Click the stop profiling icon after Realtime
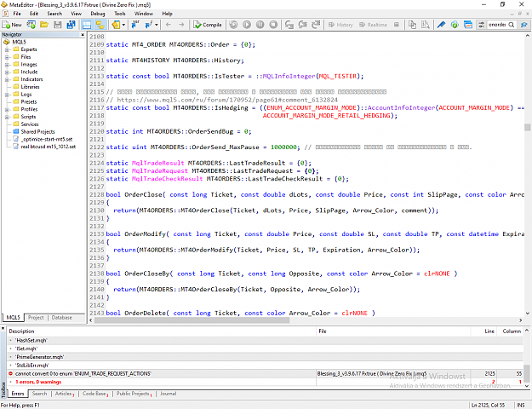532x409 pixels. pos(397,25)
